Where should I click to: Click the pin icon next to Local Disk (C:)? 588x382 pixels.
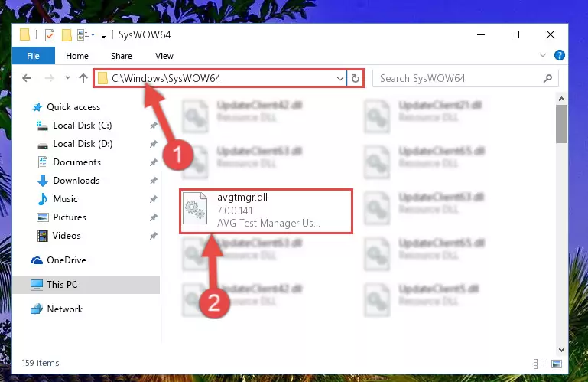click(x=154, y=126)
